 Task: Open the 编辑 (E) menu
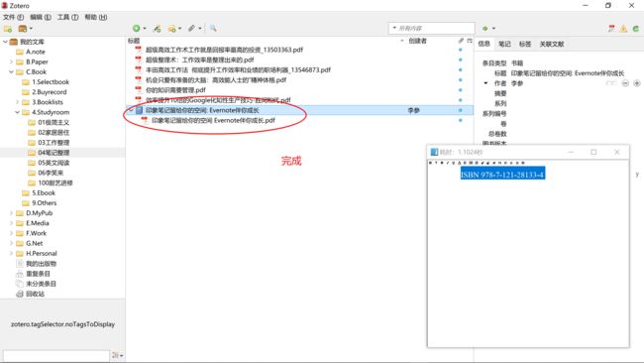tap(41, 17)
